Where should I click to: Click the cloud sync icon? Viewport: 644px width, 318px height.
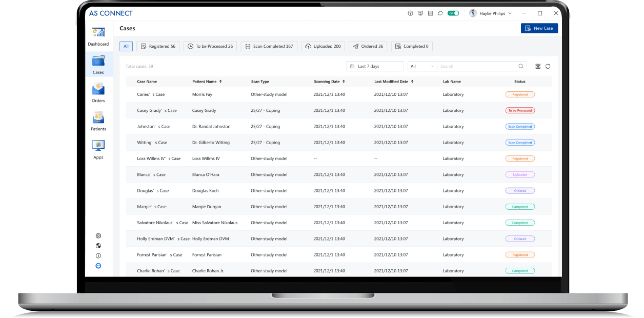440,13
